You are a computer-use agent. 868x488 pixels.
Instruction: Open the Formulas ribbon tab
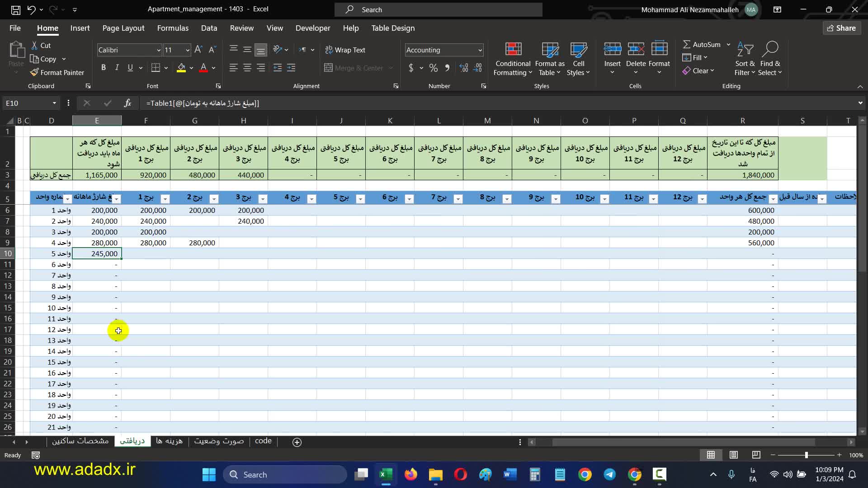(173, 28)
